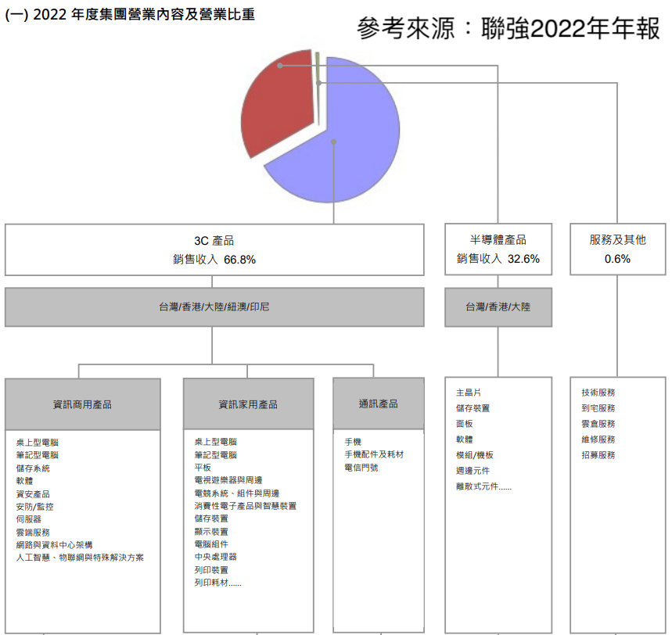Click '桌上型電腦' under 資訊家用產品
This screenshot has width=672, height=635.
tap(216, 442)
